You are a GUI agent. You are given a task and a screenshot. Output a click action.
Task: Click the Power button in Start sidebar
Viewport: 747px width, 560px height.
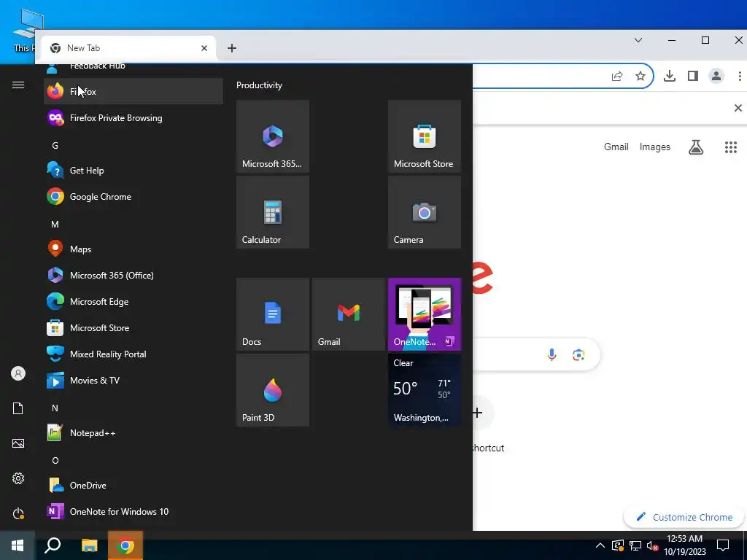(18, 513)
